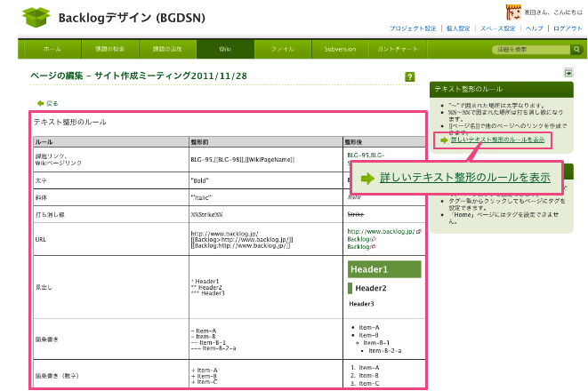
Task: Click the ログアウト link
Action: tap(568, 28)
